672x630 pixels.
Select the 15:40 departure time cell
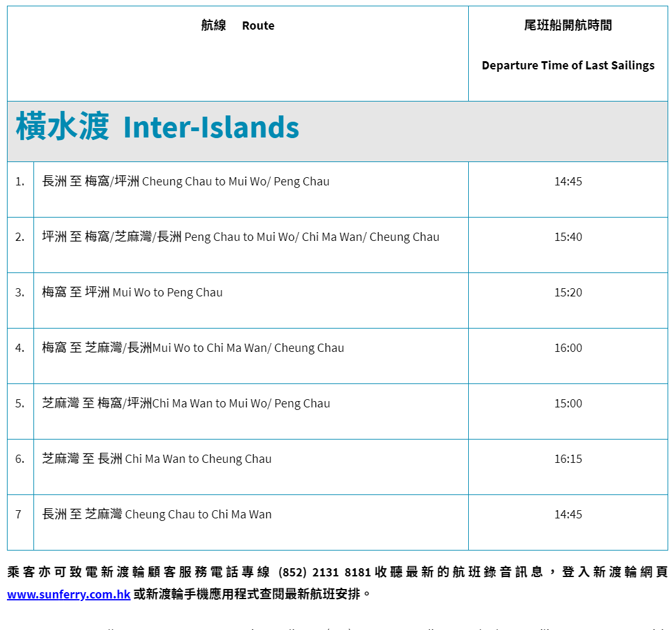tap(569, 236)
